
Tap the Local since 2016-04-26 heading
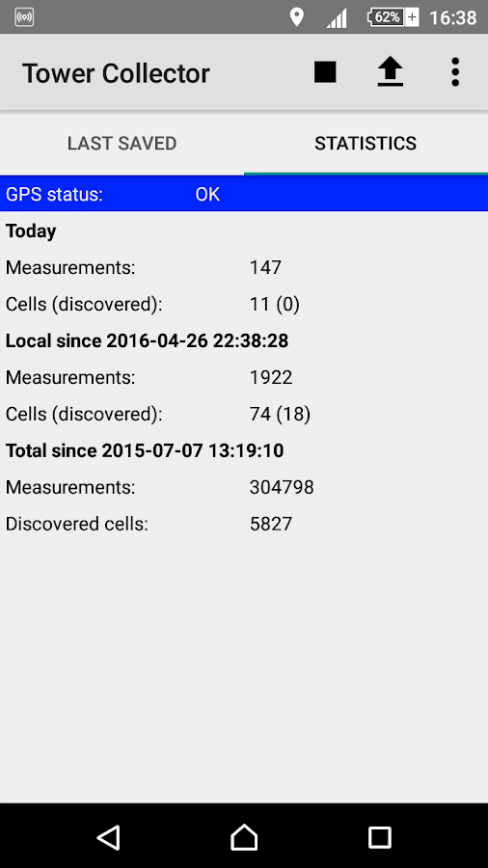pos(148,341)
